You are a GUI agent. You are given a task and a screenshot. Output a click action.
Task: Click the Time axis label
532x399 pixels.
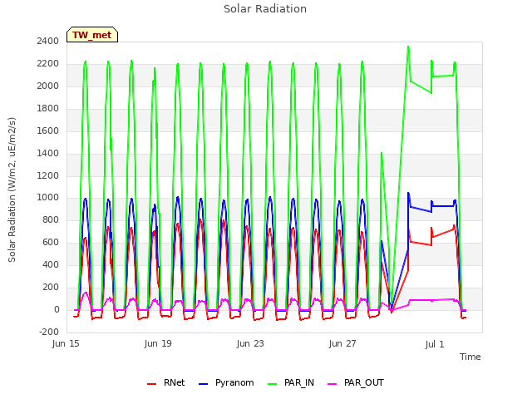[x=470, y=357]
